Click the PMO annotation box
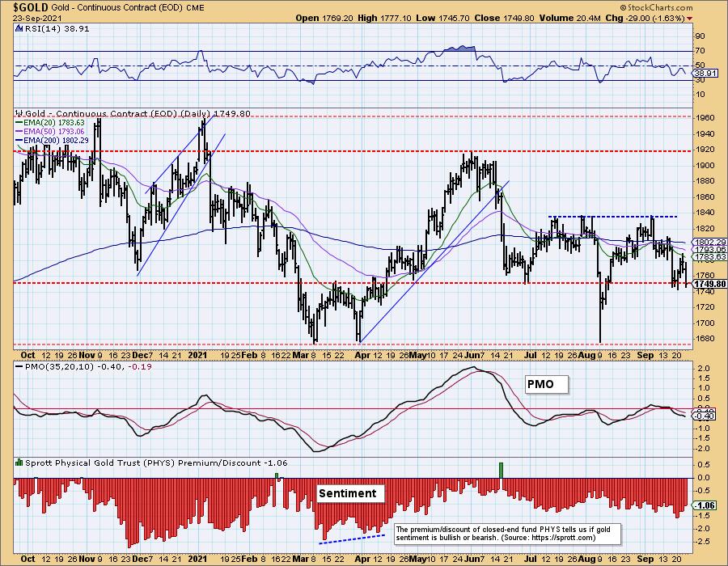The height and width of the screenshot is (566, 728). pos(547,384)
